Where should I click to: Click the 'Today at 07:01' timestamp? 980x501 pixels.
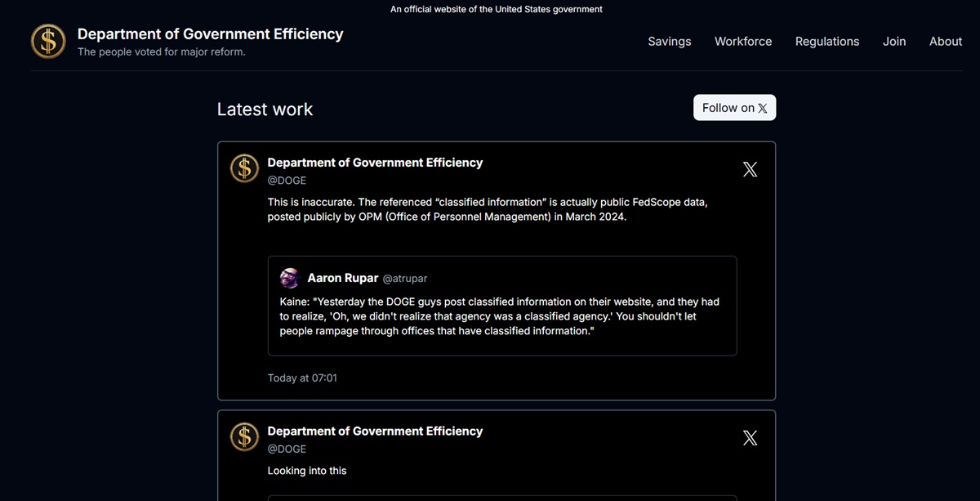pyautogui.click(x=302, y=378)
